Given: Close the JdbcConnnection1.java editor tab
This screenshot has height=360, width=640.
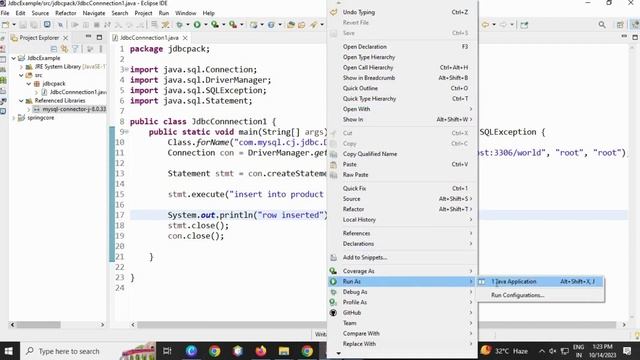Looking at the screenshot, I should point(185,38).
